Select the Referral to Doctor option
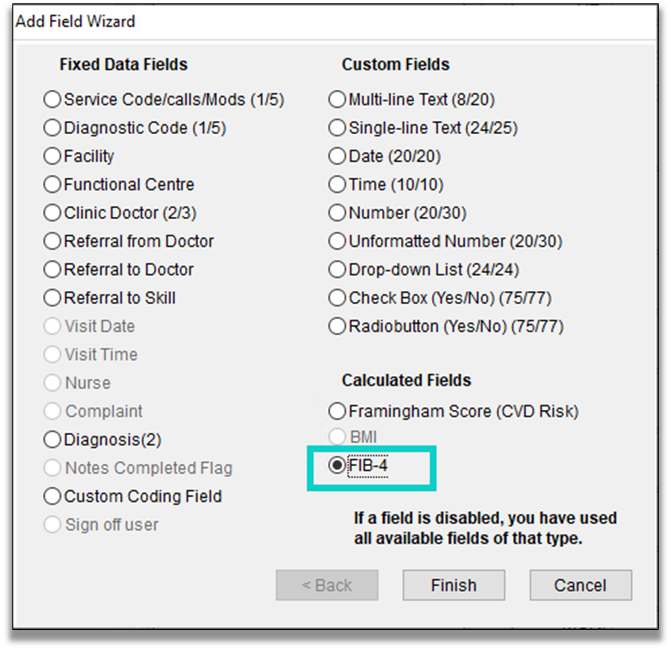This screenshot has width=671, height=650. pyautogui.click(x=53, y=270)
